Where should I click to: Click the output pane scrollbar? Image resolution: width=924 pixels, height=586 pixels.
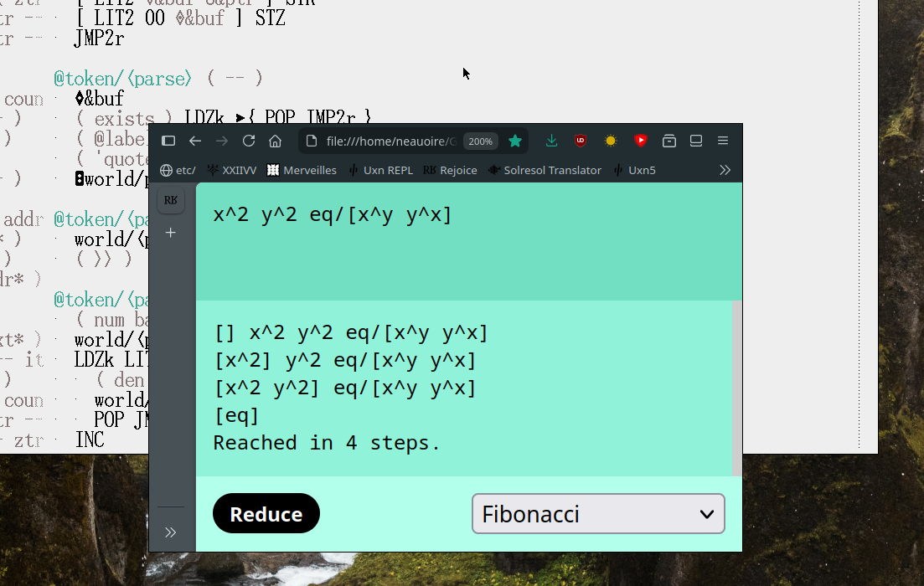click(736, 385)
